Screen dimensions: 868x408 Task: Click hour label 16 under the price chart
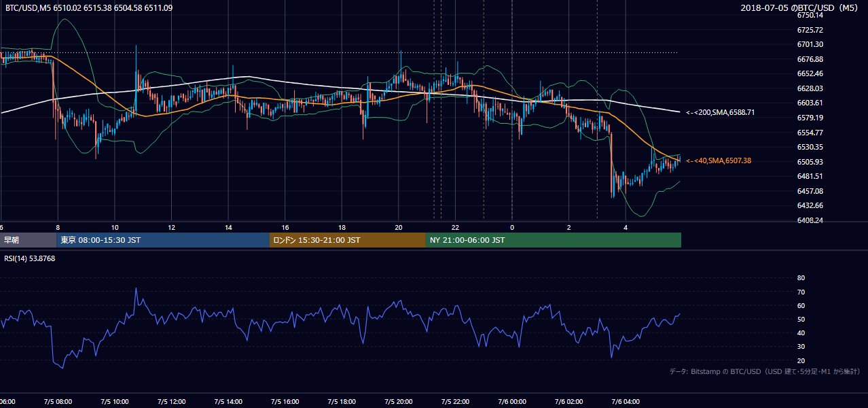point(285,227)
